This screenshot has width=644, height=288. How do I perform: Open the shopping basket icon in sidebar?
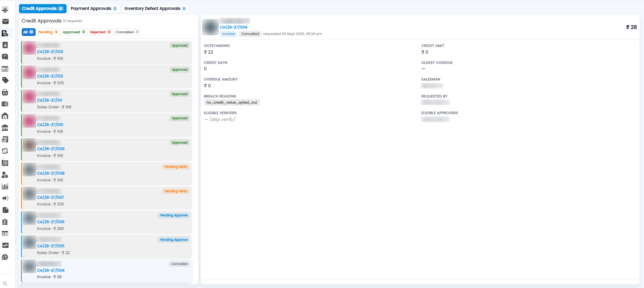(5, 92)
